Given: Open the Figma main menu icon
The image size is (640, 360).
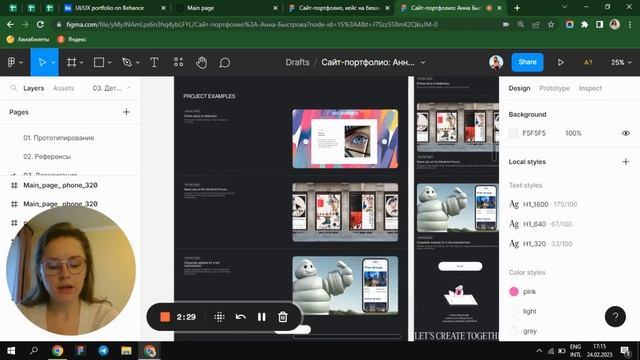Looking at the screenshot, I should click(11, 62).
